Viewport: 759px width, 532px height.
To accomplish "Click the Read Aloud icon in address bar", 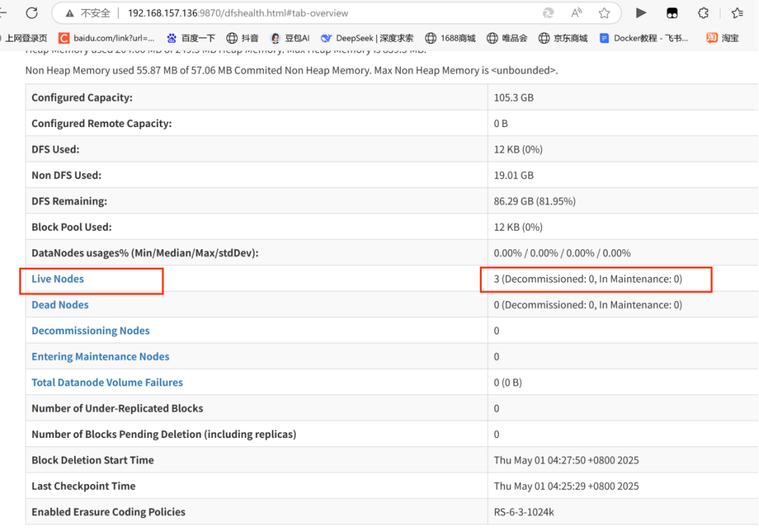I will [x=576, y=13].
